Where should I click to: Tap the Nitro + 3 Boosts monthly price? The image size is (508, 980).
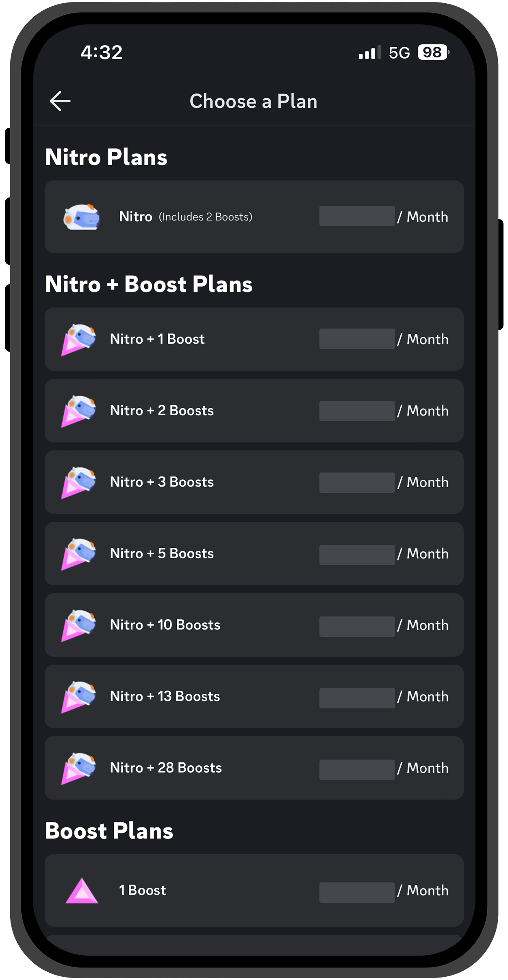383,483
